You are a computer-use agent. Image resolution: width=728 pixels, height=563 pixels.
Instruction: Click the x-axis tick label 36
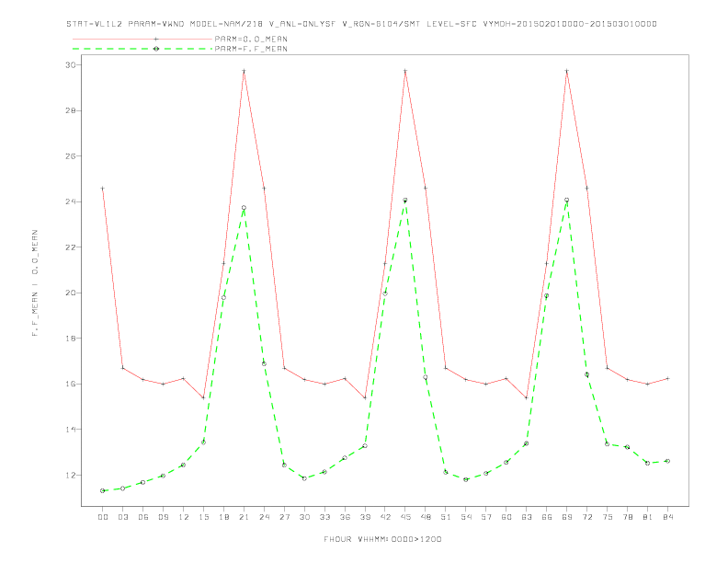[345, 517]
